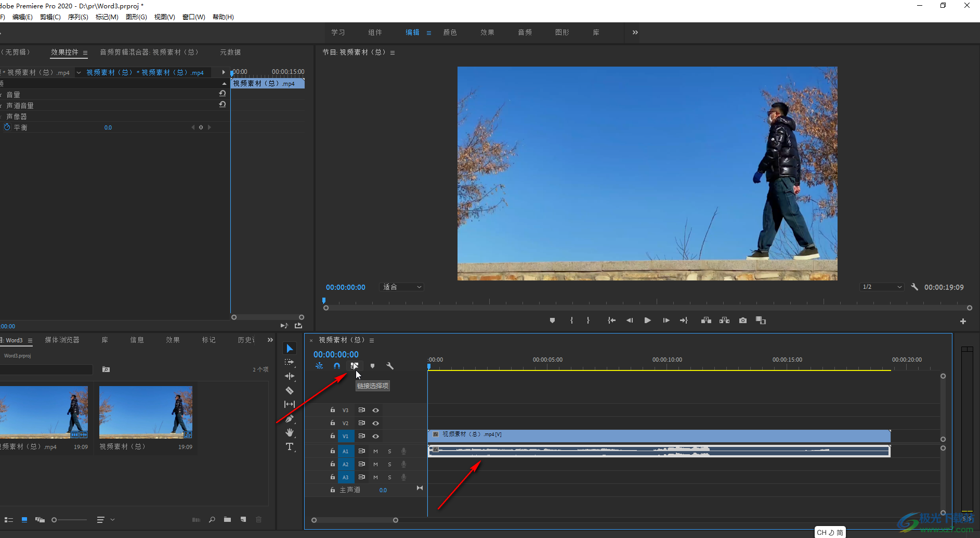Click the Export Frame camera icon

tap(743, 321)
